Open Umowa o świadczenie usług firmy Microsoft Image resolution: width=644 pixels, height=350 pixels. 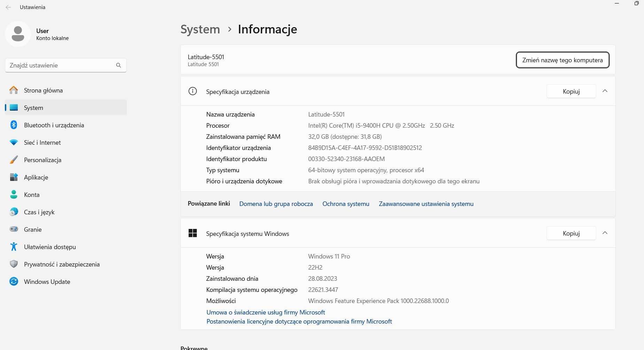(x=266, y=312)
